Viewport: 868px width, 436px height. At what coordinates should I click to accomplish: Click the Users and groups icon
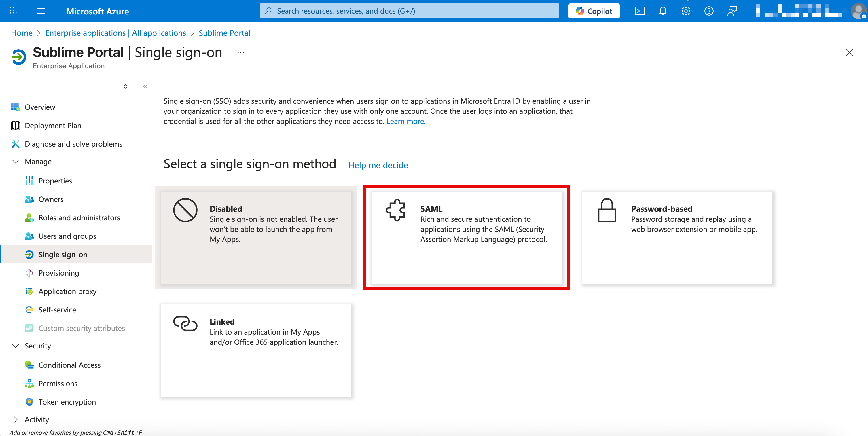pos(29,236)
